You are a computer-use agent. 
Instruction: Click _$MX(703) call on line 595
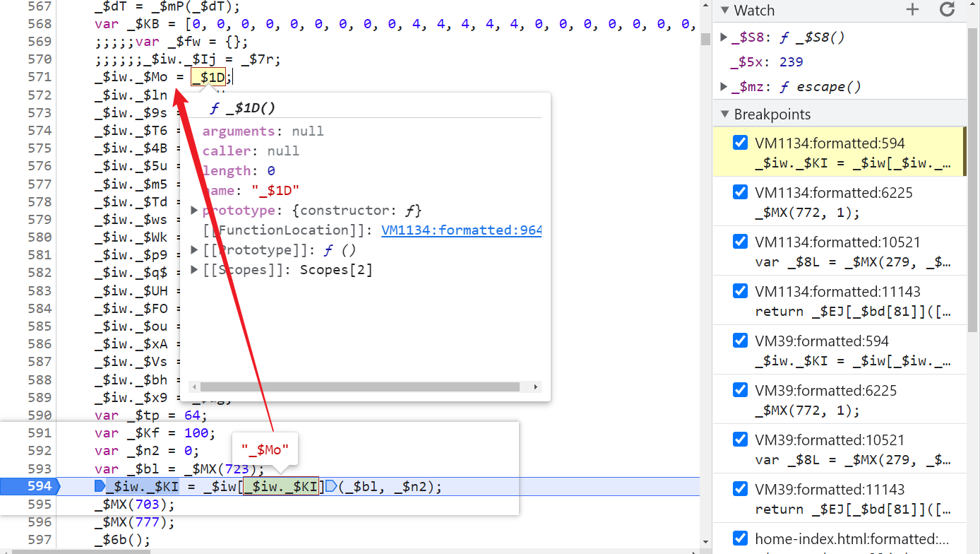pos(134,505)
